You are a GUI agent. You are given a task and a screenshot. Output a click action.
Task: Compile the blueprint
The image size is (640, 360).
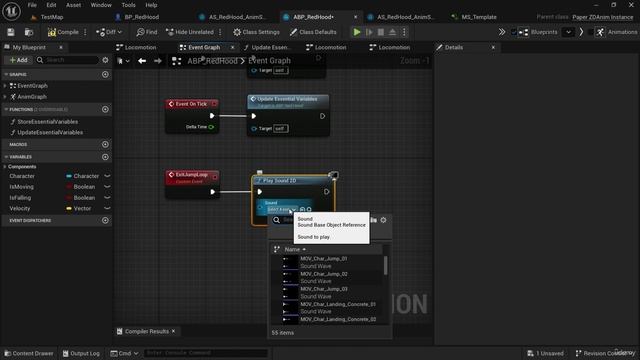[x=63, y=32]
